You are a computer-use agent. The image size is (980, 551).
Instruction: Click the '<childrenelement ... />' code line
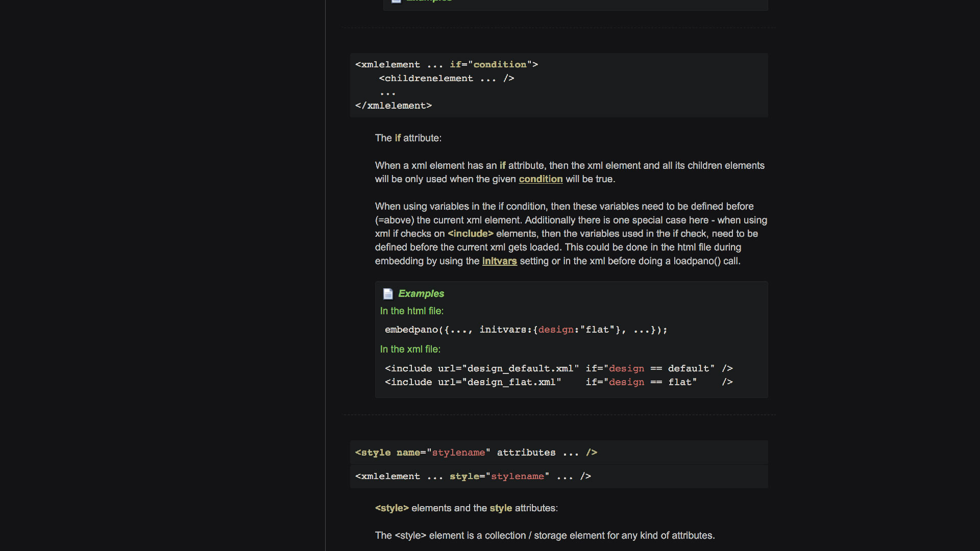447,79
